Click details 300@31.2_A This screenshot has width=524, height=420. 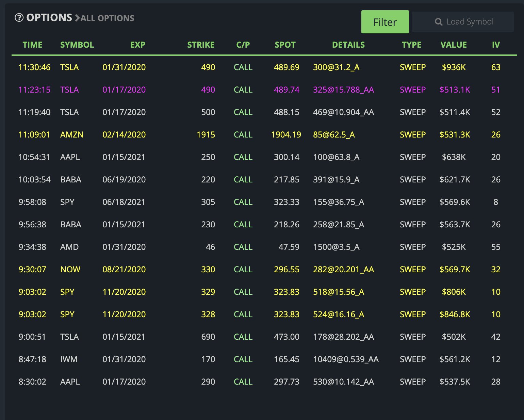336,67
